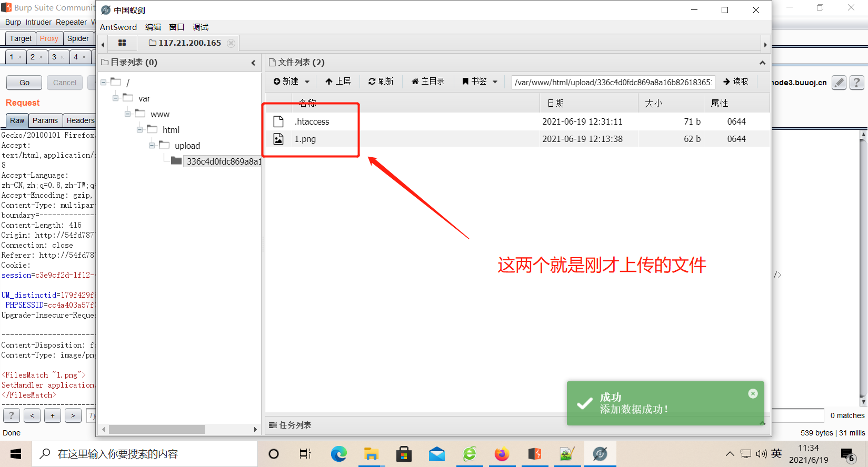Select the upload folder in tree
This screenshot has height=467, width=868.
pyautogui.click(x=187, y=146)
